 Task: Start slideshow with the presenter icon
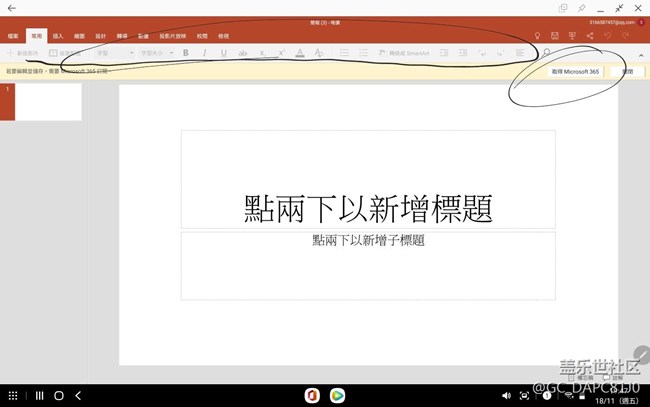click(x=572, y=35)
